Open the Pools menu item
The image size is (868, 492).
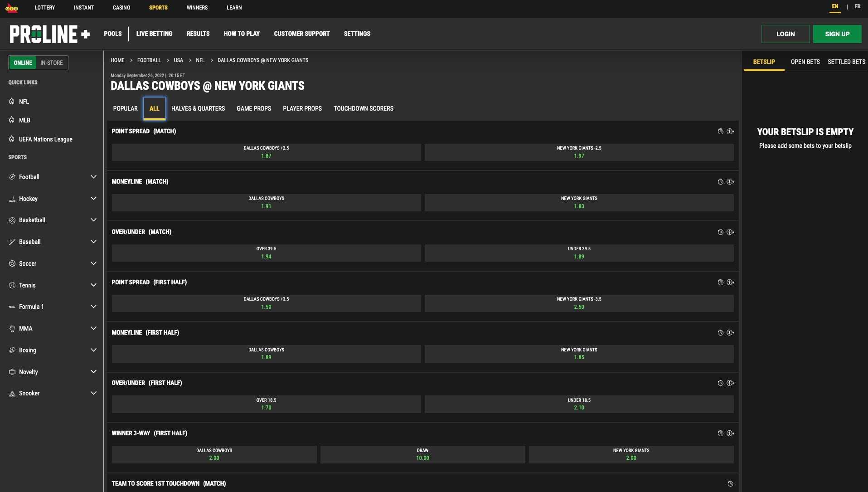click(113, 34)
